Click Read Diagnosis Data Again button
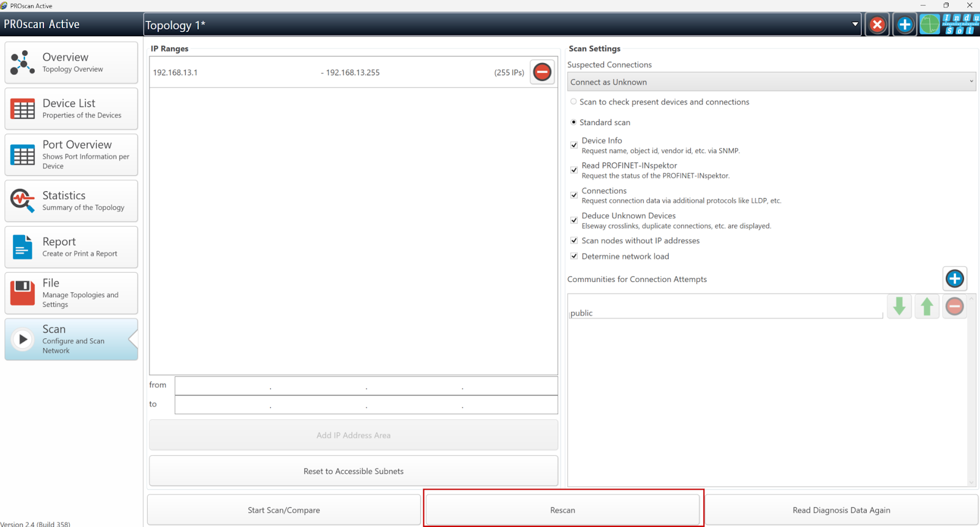980x527 pixels. coord(841,510)
